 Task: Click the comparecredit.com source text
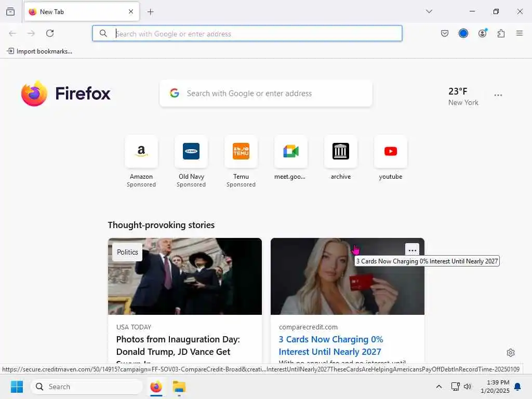[x=308, y=327]
